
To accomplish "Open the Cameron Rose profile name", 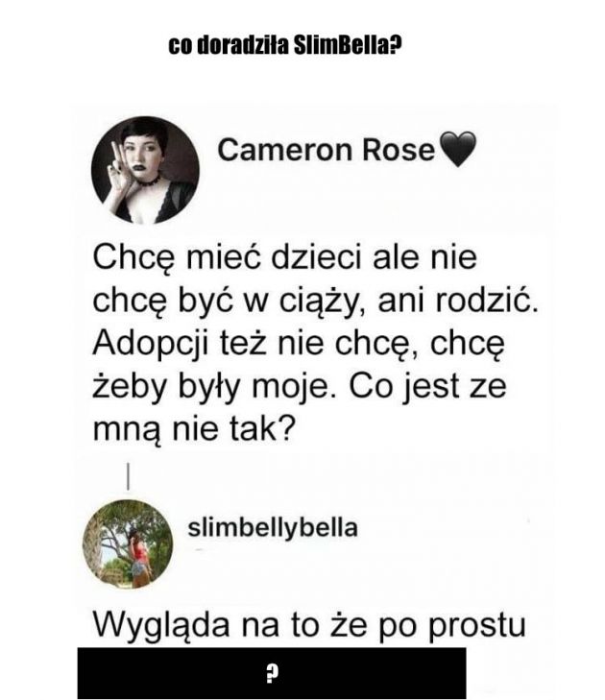I will pos(326,150).
